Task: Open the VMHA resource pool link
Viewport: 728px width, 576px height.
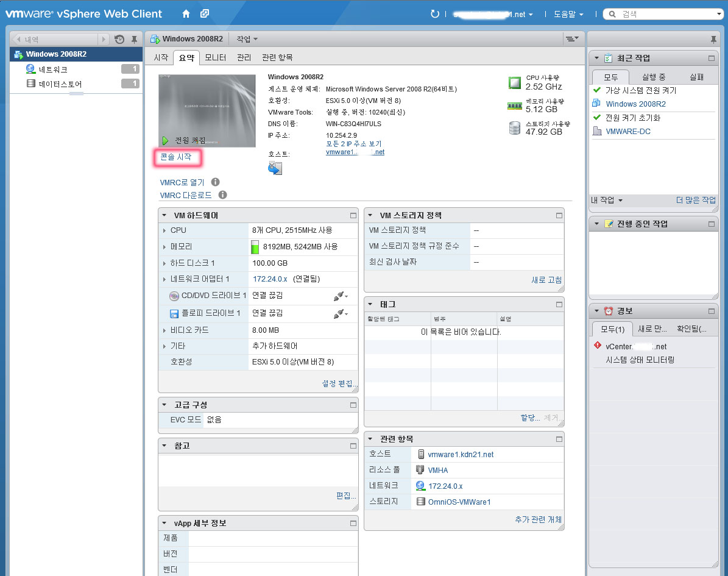Action: [x=438, y=471]
